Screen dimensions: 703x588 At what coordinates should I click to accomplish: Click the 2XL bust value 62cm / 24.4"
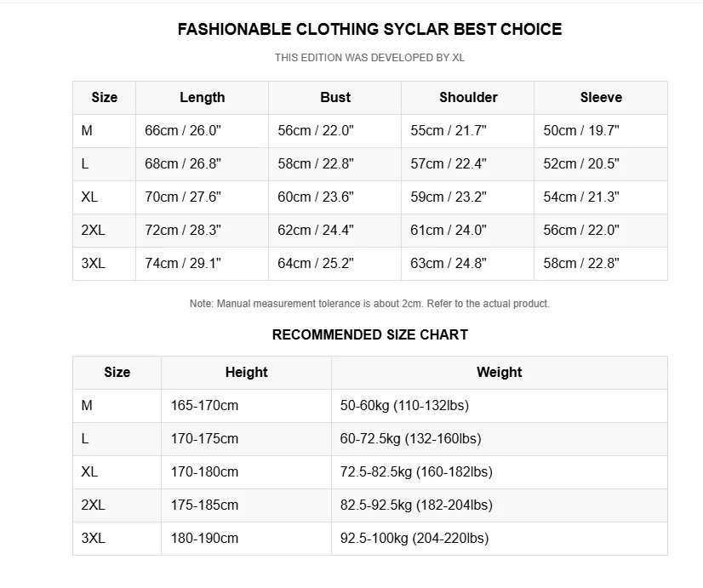tap(335, 231)
